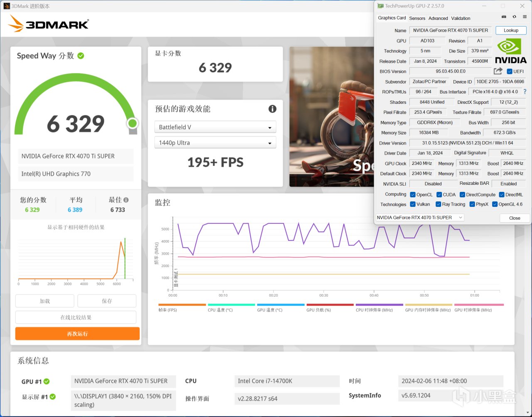Click the CPU 时钟频率 purple legend swatch
The image size is (532, 417).
379,305
